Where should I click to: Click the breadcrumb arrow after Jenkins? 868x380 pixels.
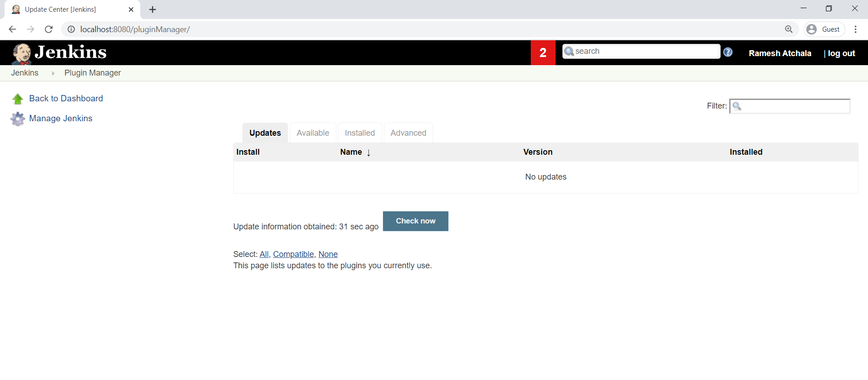(x=53, y=73)
